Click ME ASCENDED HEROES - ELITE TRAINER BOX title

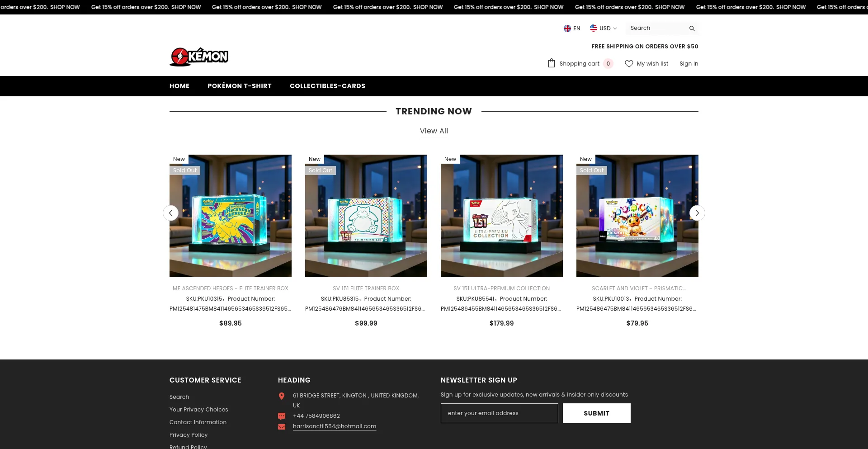[231, 288]
